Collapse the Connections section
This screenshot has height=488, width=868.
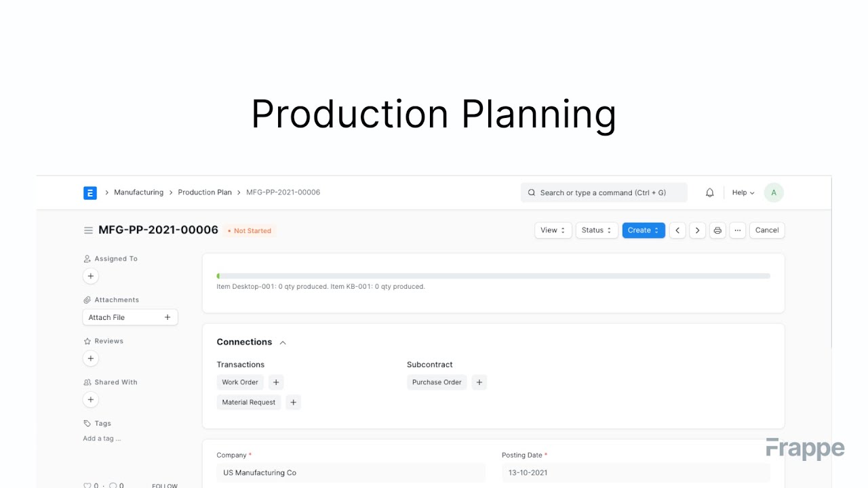click(x=283, y=342)
